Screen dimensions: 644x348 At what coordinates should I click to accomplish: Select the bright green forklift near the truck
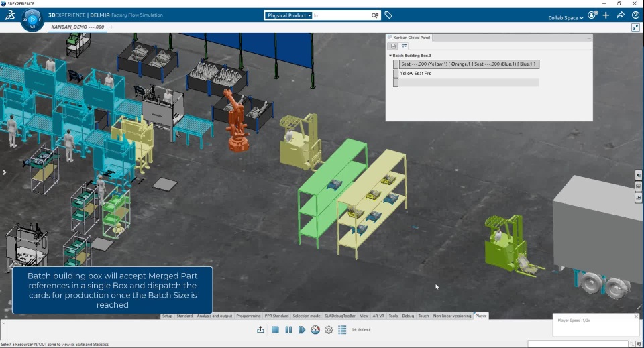[x=506, y=244]
